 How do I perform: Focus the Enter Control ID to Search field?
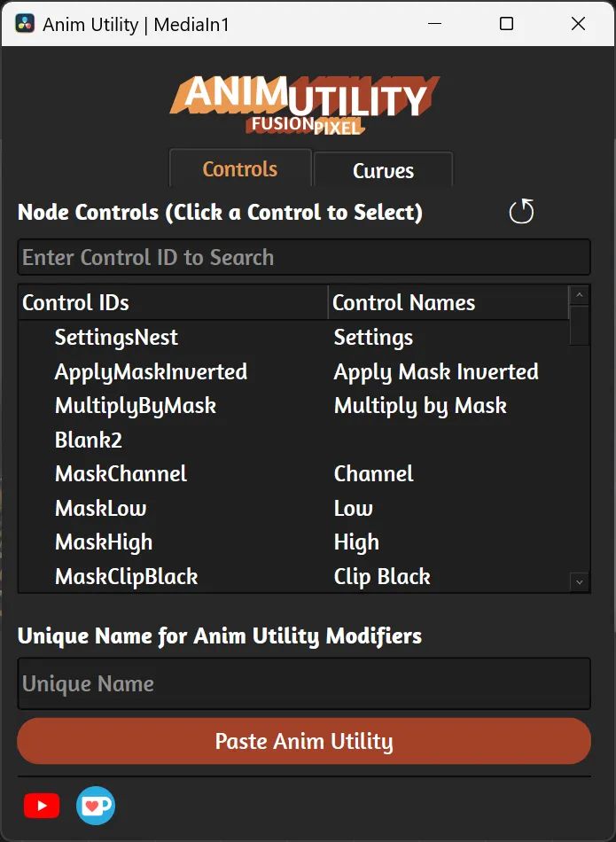304,257
